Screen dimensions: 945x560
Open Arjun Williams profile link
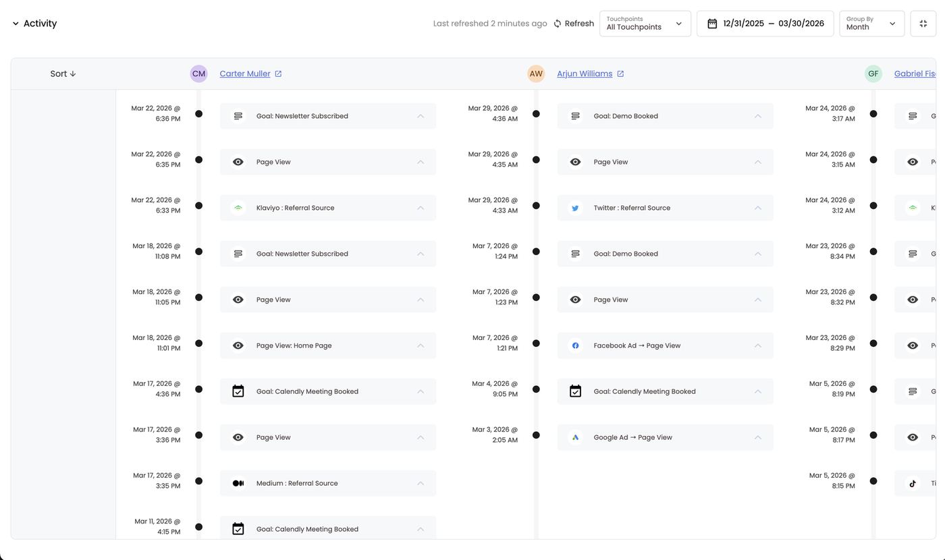click(585, 74)
